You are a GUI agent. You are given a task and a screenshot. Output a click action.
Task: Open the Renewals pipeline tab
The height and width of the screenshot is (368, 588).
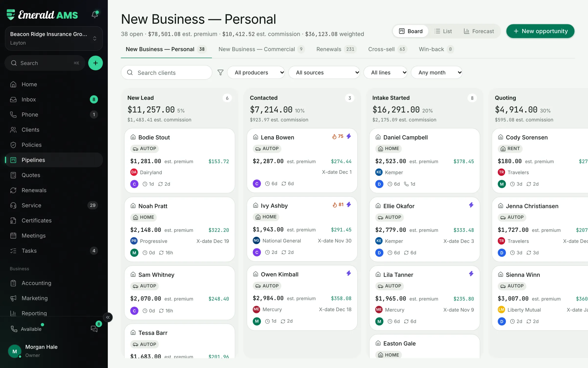(x=336, y=49)
